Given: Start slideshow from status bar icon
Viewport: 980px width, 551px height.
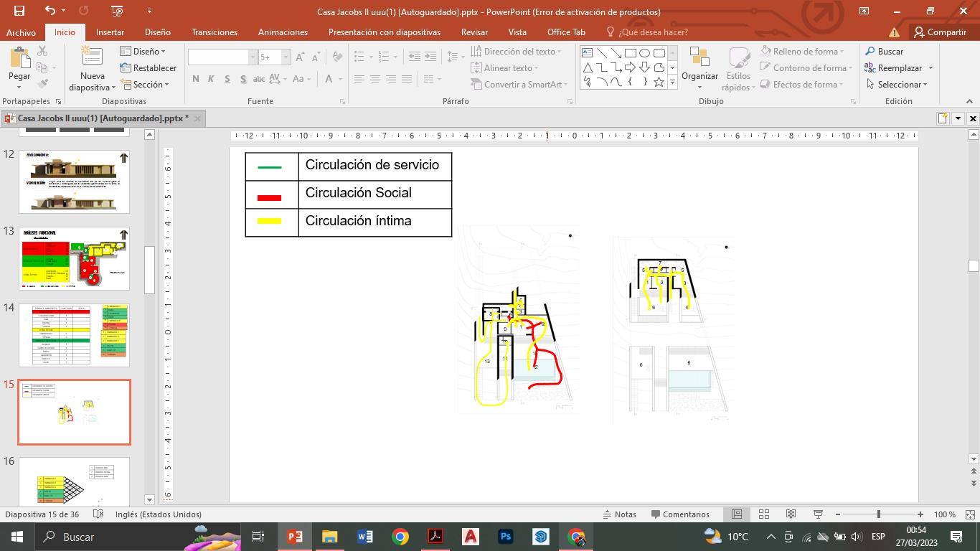Looking at the screenshot, I should coord(818,514).
